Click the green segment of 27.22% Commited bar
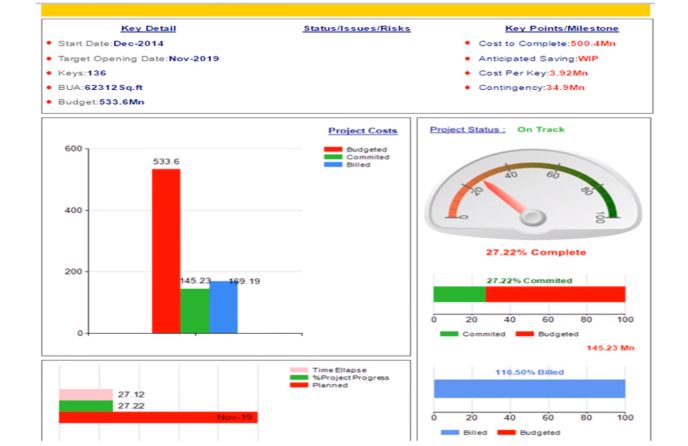 459,294
